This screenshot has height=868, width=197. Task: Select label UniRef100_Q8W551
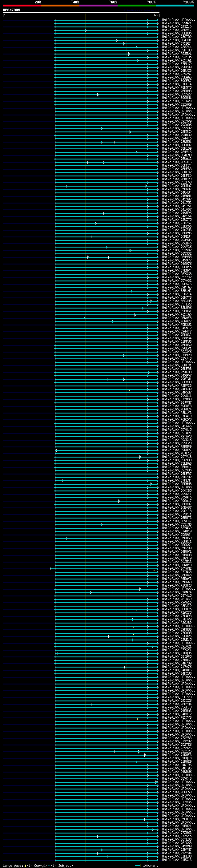coord(177,142)
